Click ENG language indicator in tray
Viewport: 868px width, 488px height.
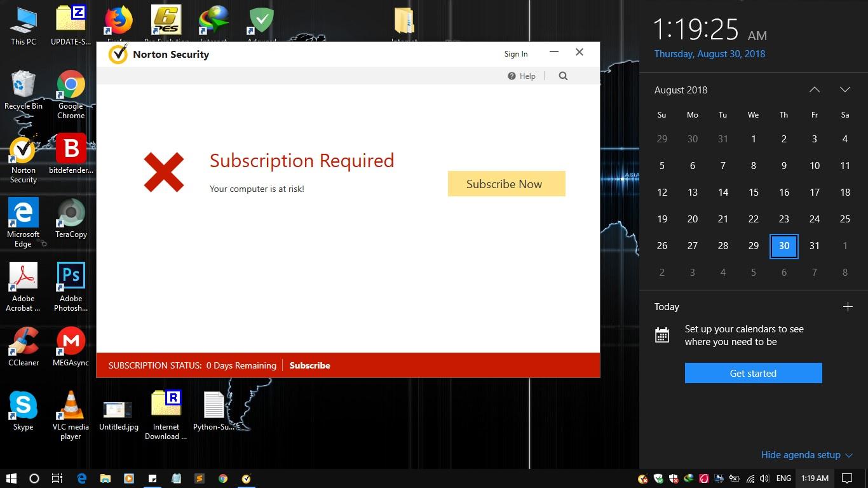(783, 478)
